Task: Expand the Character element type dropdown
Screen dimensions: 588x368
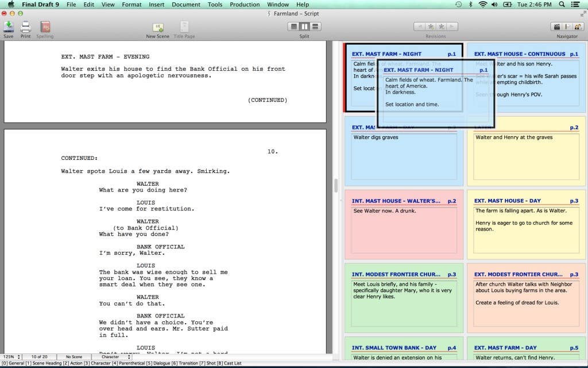Action: [111, 357]
